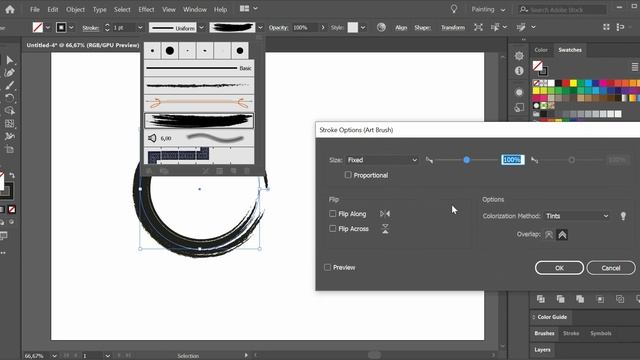Image resolution: width=640 pixels, height=360 pixels.
Task: Select Do Not Adjust overlap icon
Action: click(549, 235)
